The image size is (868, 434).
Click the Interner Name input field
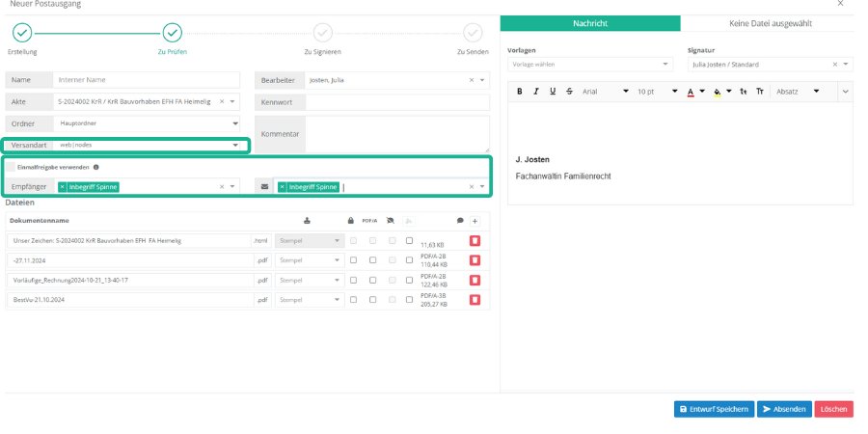pyautogui.click(x=147, y=80)
